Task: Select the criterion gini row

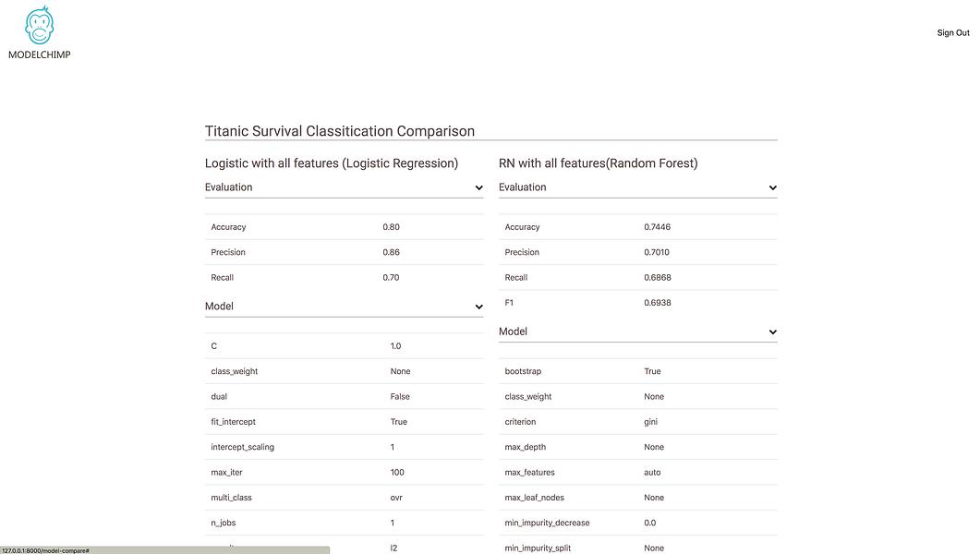Action: tap(637, 422)
